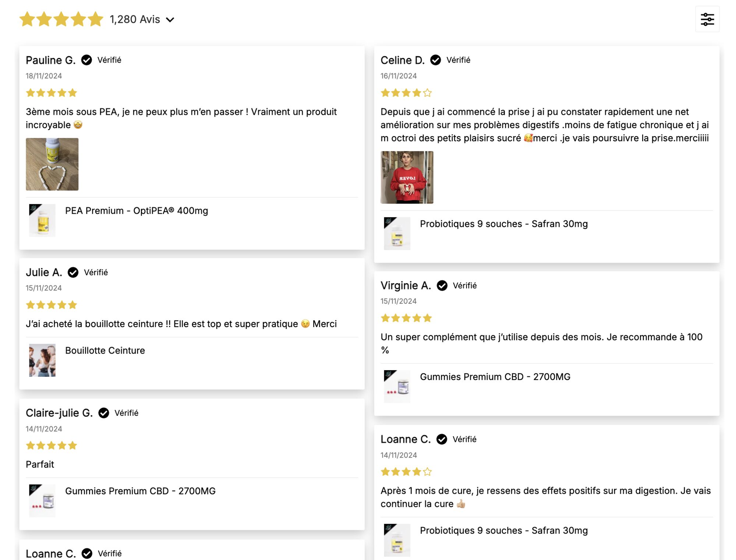Open Claire-julie's Gummies Premium CBD 2700MG link
The height and width of the screenshot is (560, 736).
140,491
